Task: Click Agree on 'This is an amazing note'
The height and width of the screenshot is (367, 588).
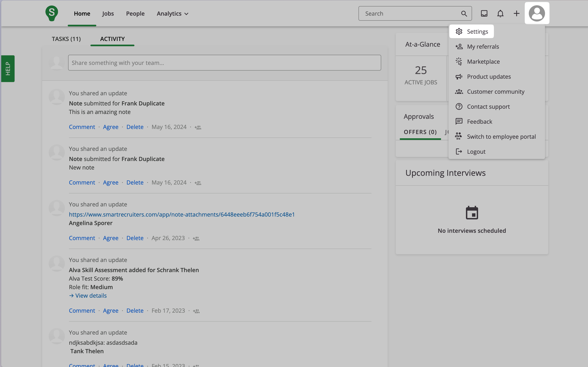Action: (x=111, y=127)
